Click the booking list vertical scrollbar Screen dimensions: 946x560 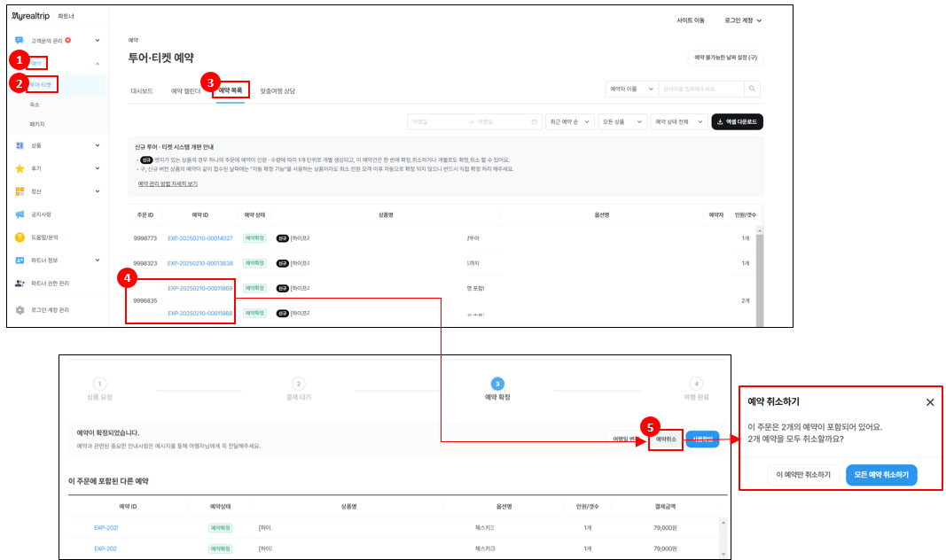point(761,266)
